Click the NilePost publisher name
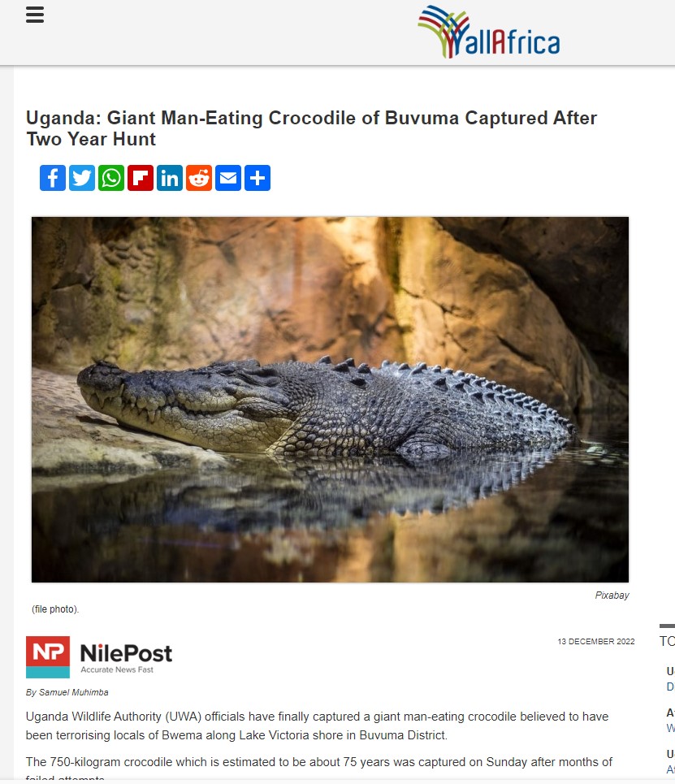 [126, 653]
